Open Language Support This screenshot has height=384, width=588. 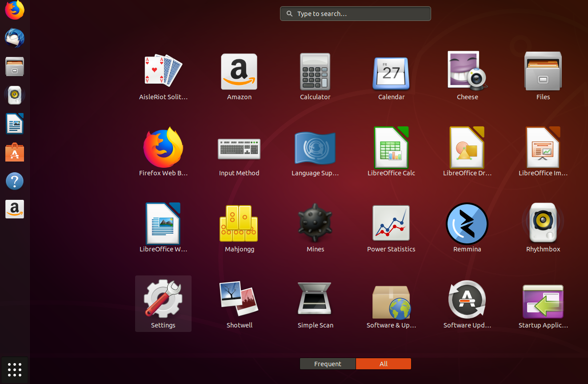[x=315, y=152]
